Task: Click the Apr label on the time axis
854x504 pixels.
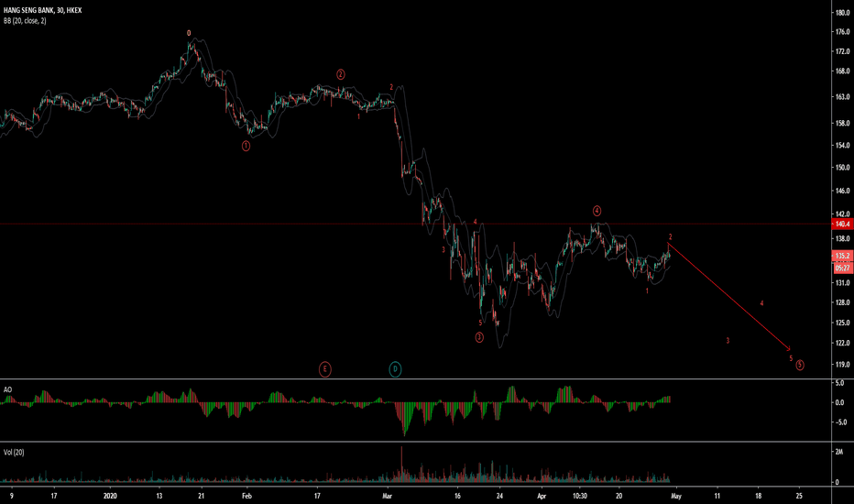Action: coord(542,496)
